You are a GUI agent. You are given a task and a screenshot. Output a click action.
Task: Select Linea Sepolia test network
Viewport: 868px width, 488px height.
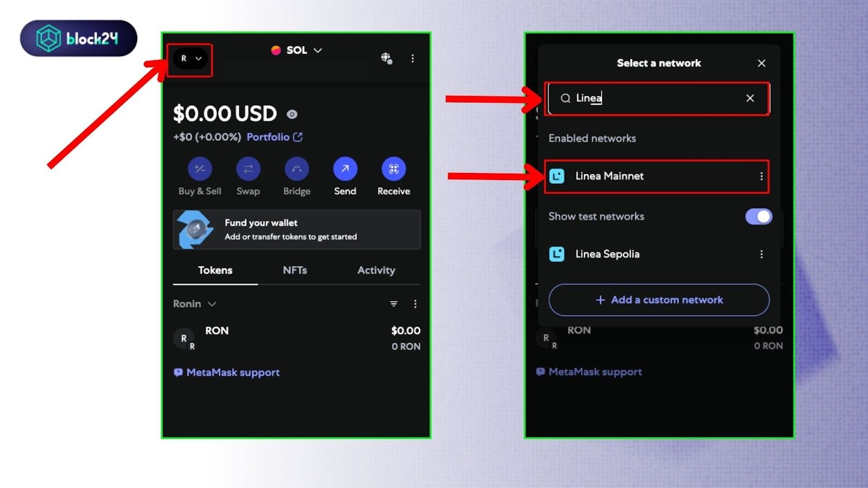[656, 254]
